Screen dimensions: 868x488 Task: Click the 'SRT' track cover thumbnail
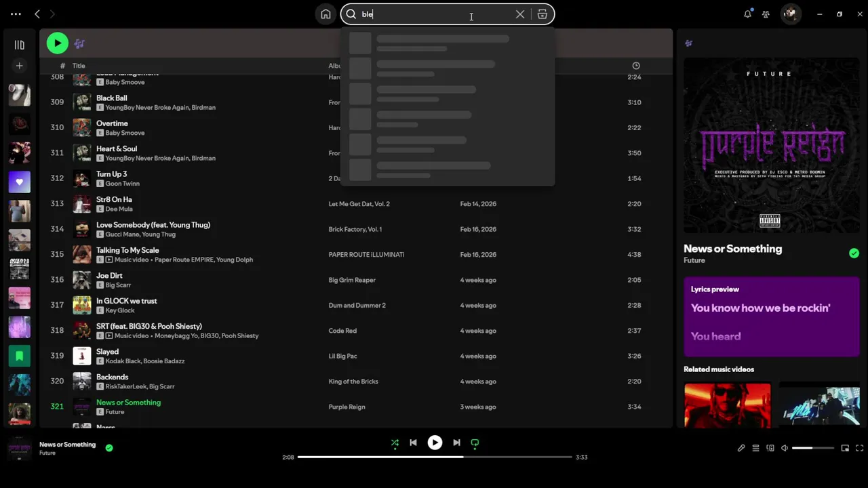(82, 331)
